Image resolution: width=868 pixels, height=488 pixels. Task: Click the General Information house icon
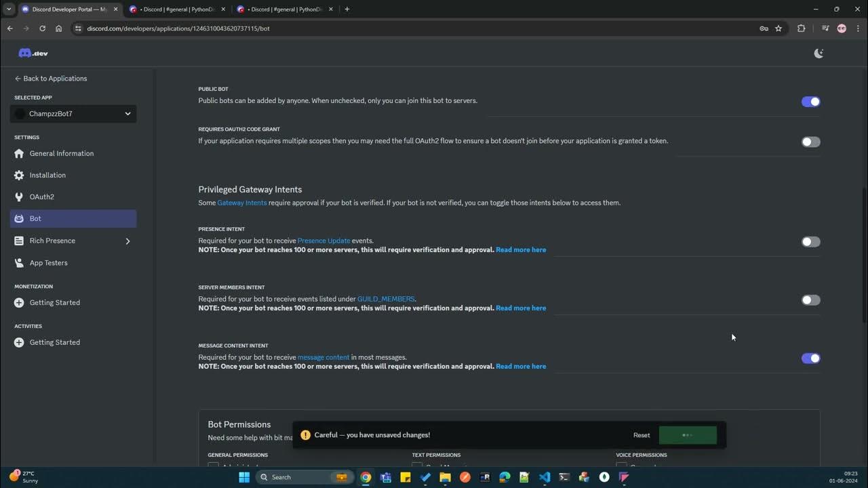tap(19, 153)
